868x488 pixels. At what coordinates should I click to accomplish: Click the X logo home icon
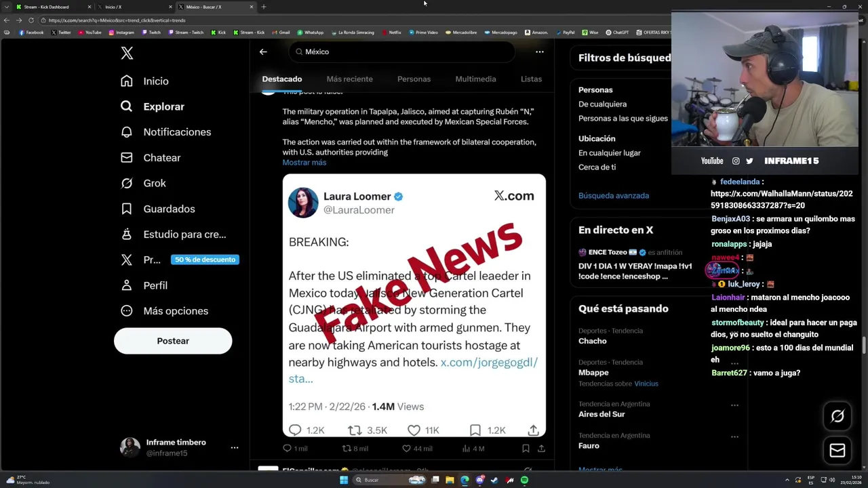[x=127, y=54]
